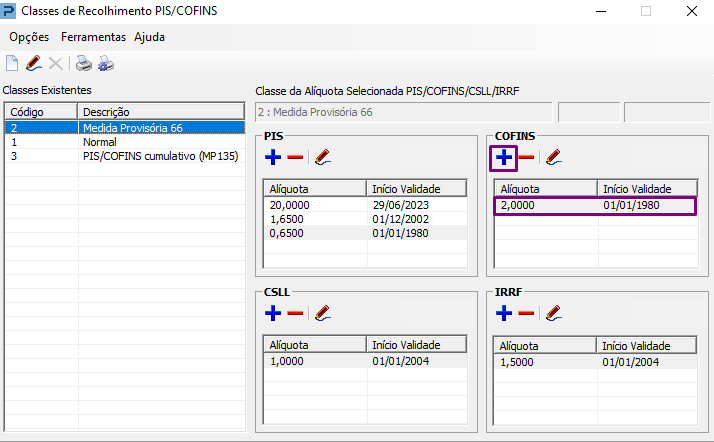Edit CSLL rate with pencil icon

click(x=322, y=313)
